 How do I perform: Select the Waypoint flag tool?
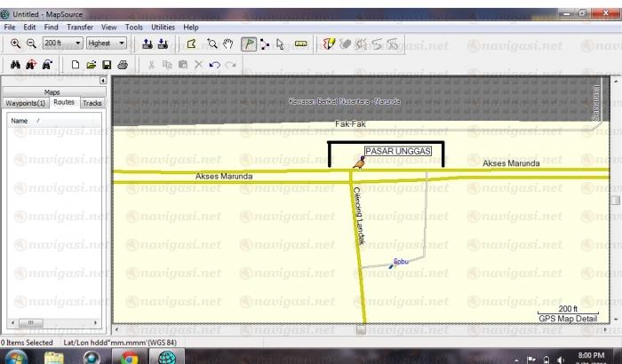click(x=249, y=43)
